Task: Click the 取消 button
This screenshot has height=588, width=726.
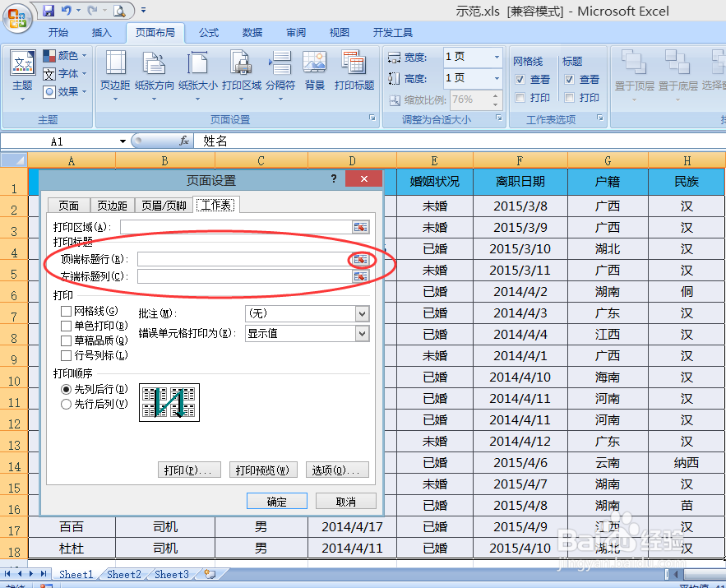Action: coord(346,502)
